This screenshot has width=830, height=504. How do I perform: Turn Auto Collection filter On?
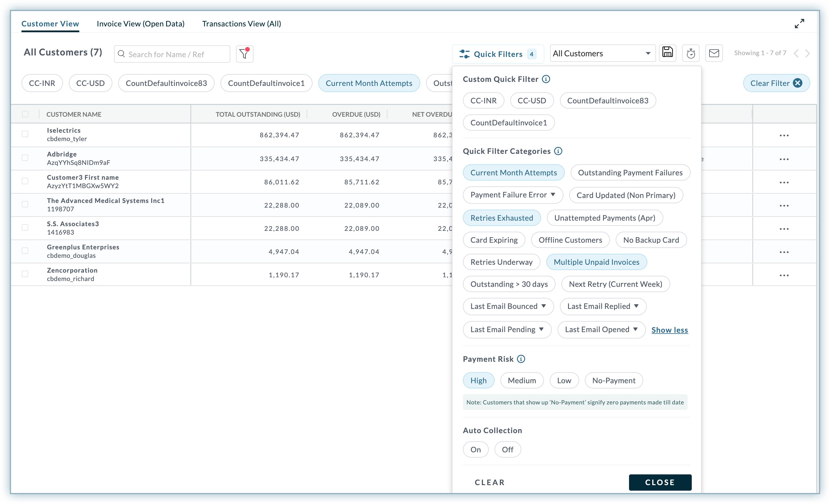coord(476,449)
